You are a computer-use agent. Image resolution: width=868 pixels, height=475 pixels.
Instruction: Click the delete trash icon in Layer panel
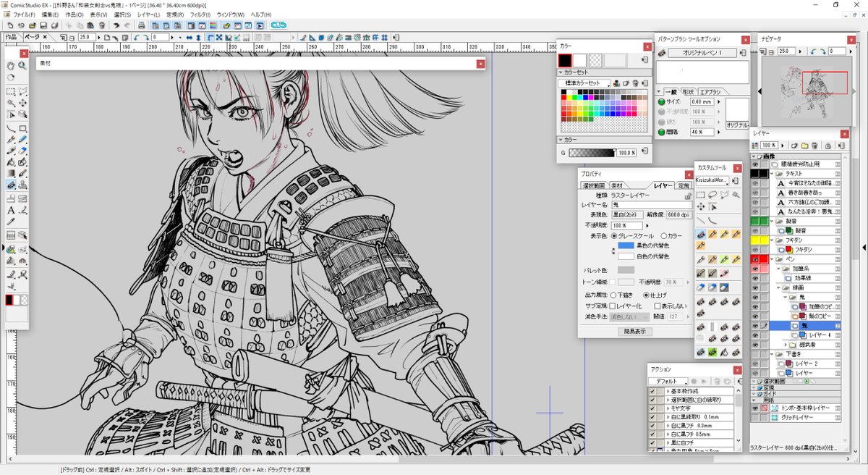pyautogui.click(x=814, y=146)
